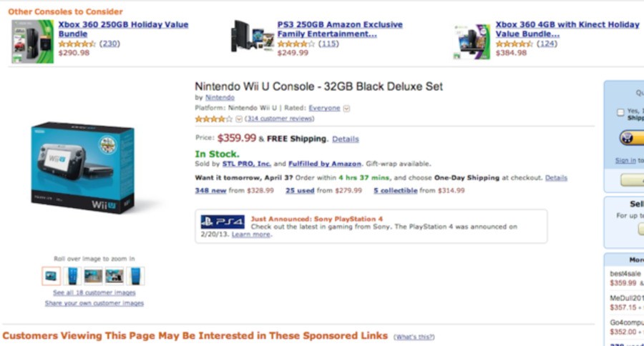Select the last product thumbnail image
This screenshot has height=346, width=644.
(135, 276)
